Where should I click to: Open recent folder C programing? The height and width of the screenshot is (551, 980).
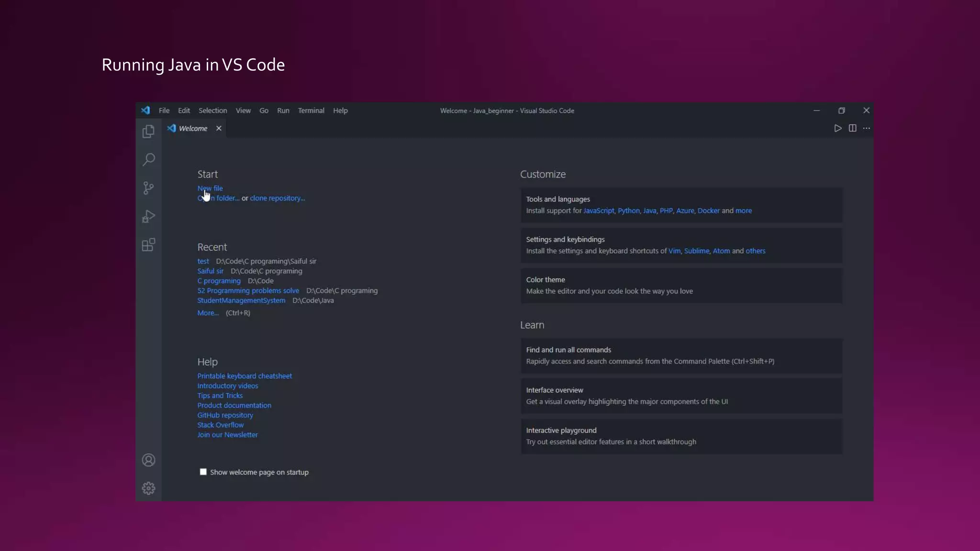coord(219,281)
